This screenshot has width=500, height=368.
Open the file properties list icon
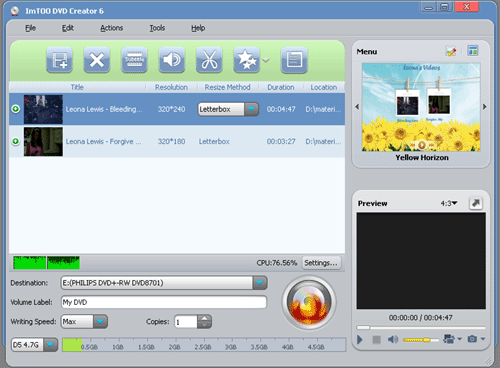(x=294, y=60)
